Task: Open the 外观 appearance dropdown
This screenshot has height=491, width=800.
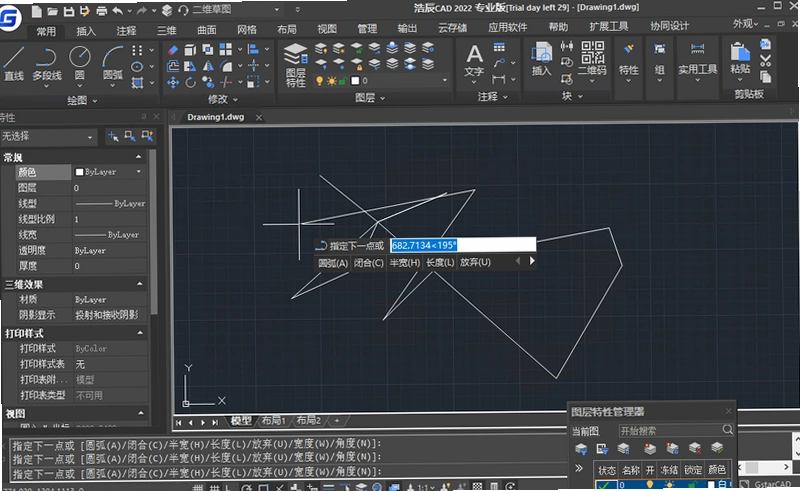Action: click(745, 24)
